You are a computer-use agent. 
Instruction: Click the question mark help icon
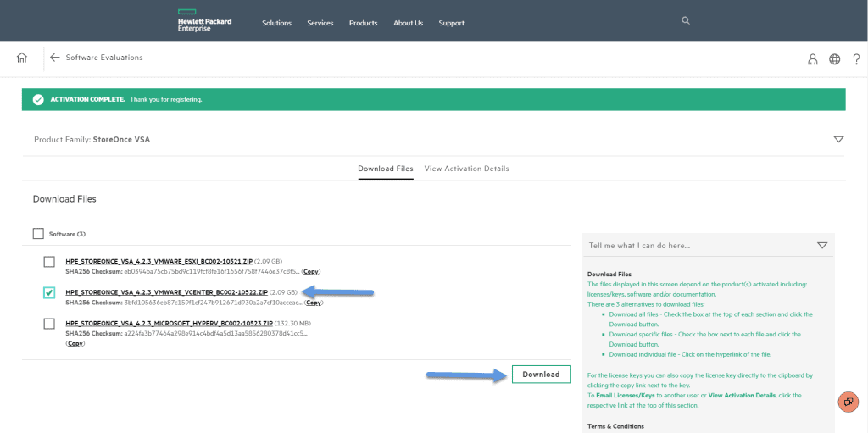856,59
